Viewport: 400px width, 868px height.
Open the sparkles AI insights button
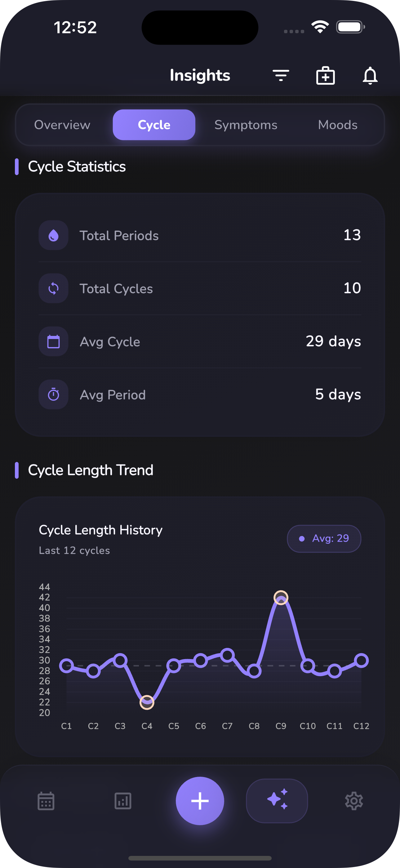coord(277,801)
